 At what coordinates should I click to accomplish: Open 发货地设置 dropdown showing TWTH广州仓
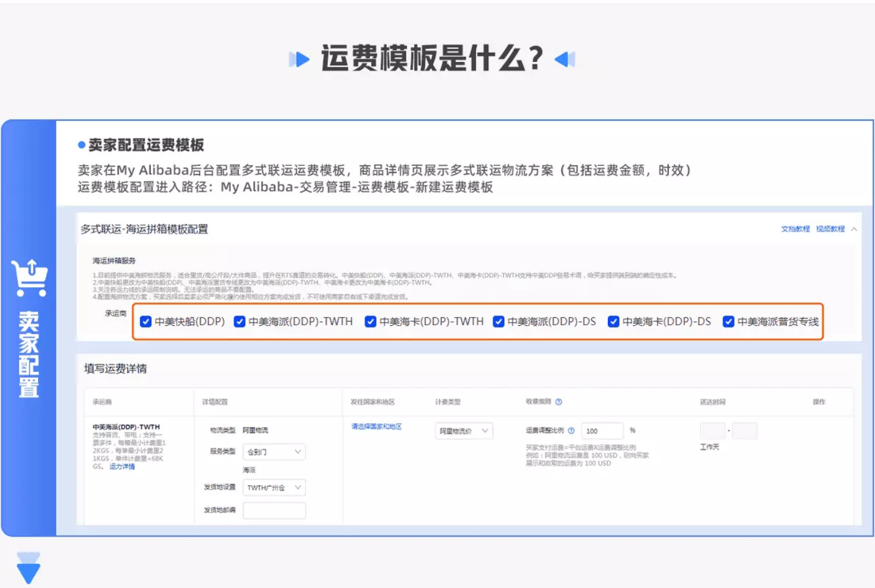coord(274,488)
